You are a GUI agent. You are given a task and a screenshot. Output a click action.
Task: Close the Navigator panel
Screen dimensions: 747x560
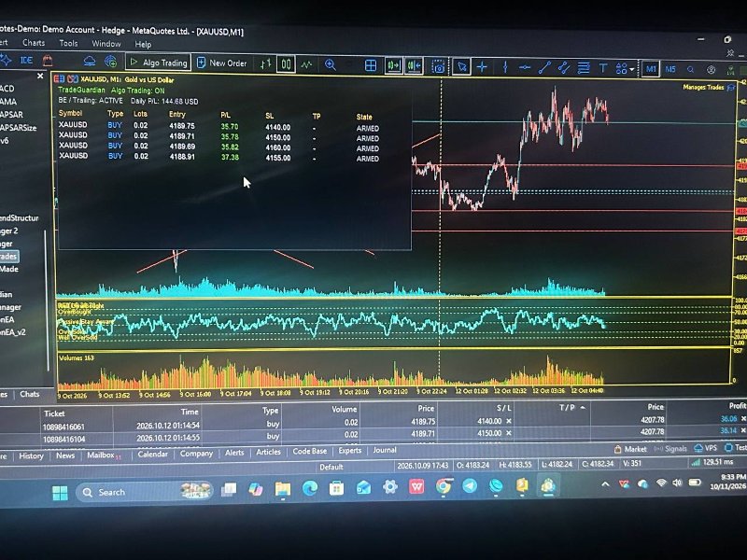40,77
